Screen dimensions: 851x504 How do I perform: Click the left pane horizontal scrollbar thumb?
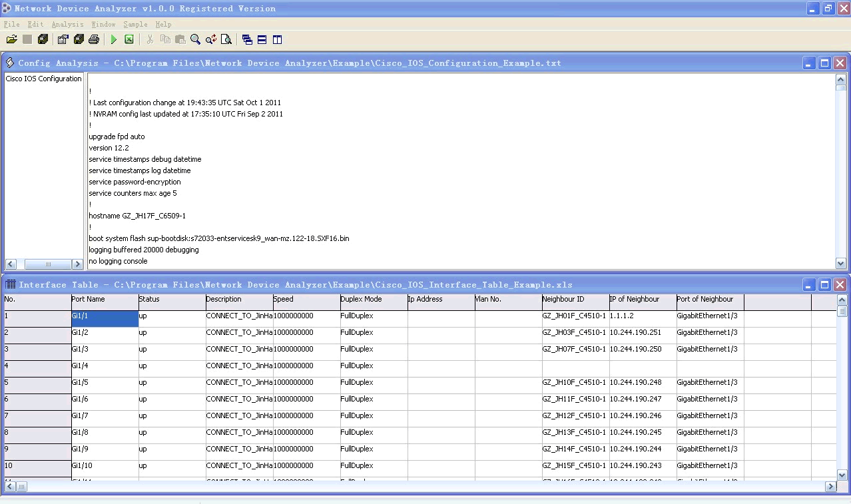click(x=48, y=264)
